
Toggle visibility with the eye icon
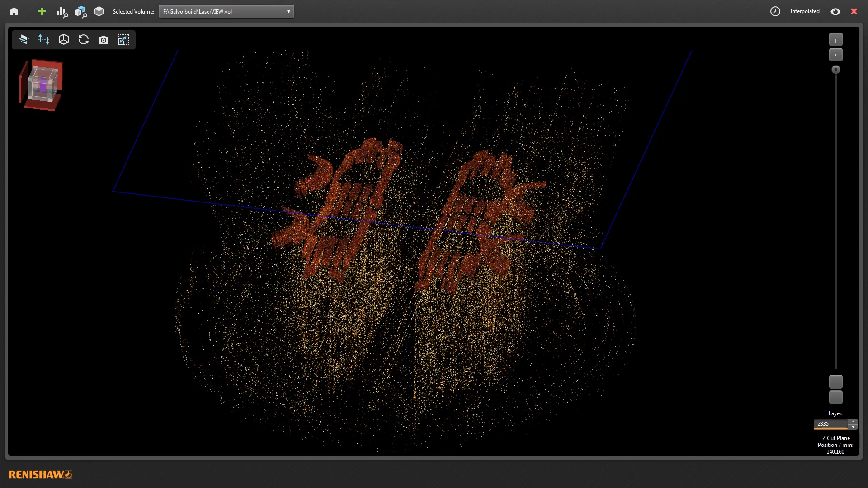pyautogui.click(x=835, y=12)
